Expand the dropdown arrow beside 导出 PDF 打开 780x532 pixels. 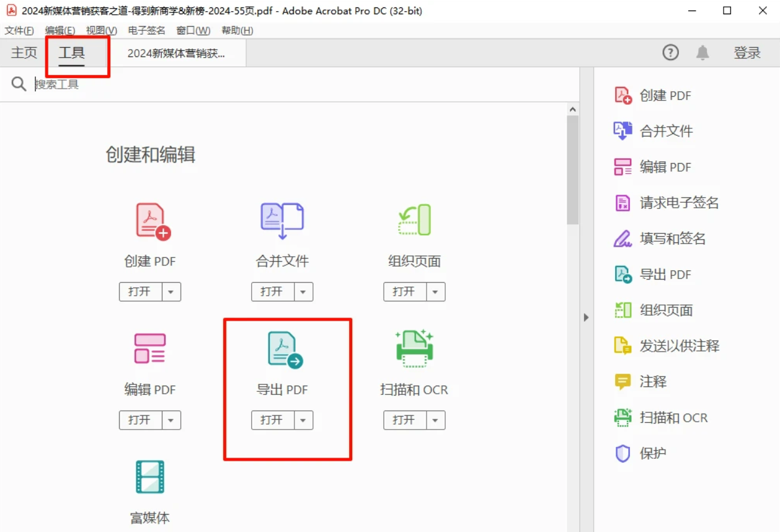[303, 420]
